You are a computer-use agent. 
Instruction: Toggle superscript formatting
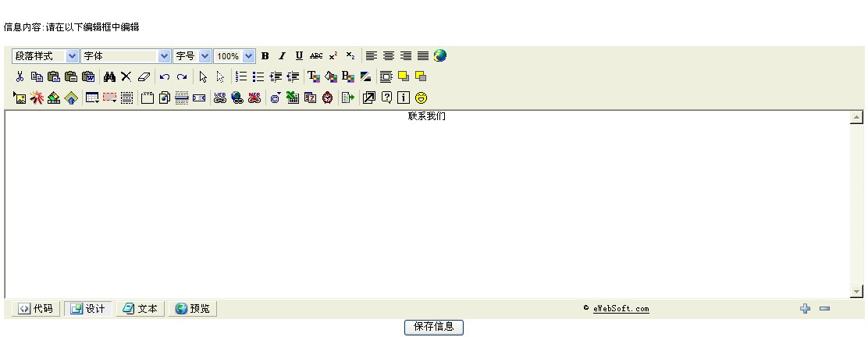(x=333, y=56)
